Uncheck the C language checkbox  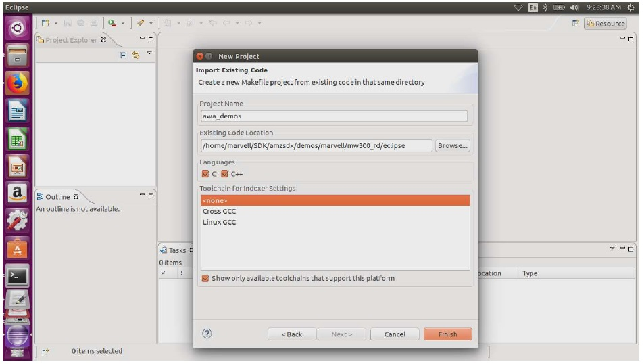tap(206, 174)
